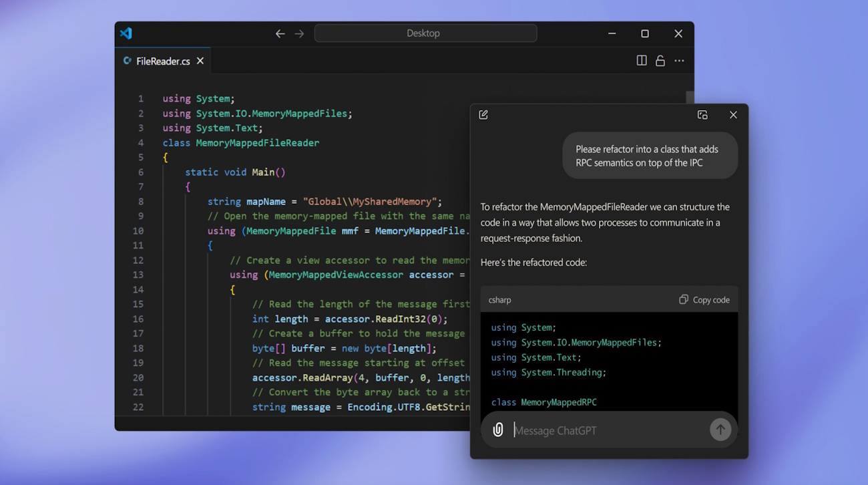
Task: Click 'byte[] buffer = new byte[length];' line
Action: click(x=345, y=349)
